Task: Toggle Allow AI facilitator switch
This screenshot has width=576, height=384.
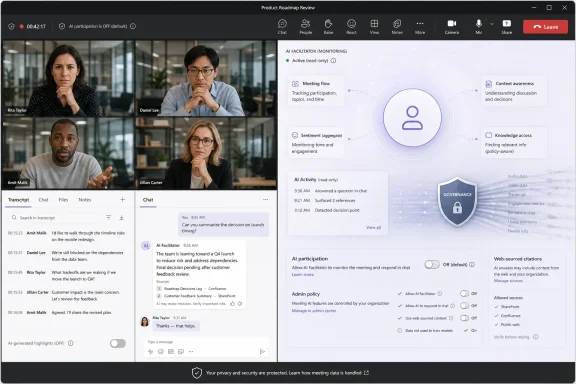Action: (464, 294)
